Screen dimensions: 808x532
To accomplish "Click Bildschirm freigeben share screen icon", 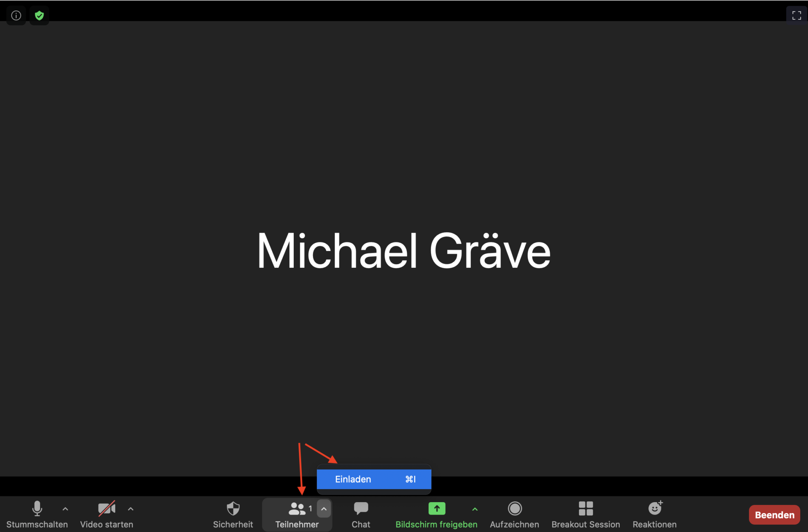I will pyautogui.click(x=437, y=509).
